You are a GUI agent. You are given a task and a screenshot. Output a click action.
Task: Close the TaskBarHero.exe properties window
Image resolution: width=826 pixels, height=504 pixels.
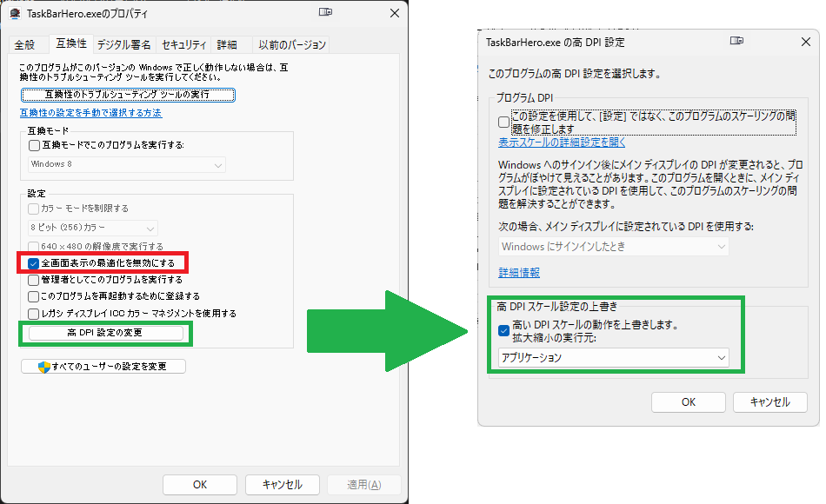point(395,13)
